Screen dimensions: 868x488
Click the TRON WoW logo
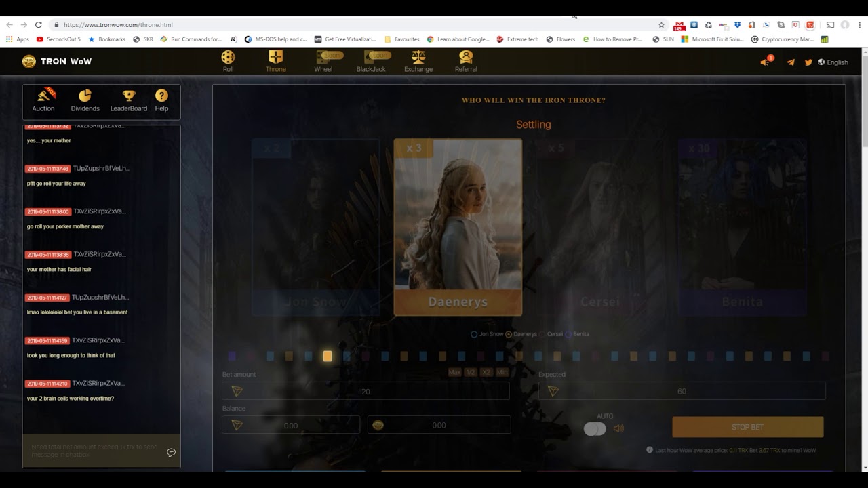pyautogui.click(x=57, y=61)
